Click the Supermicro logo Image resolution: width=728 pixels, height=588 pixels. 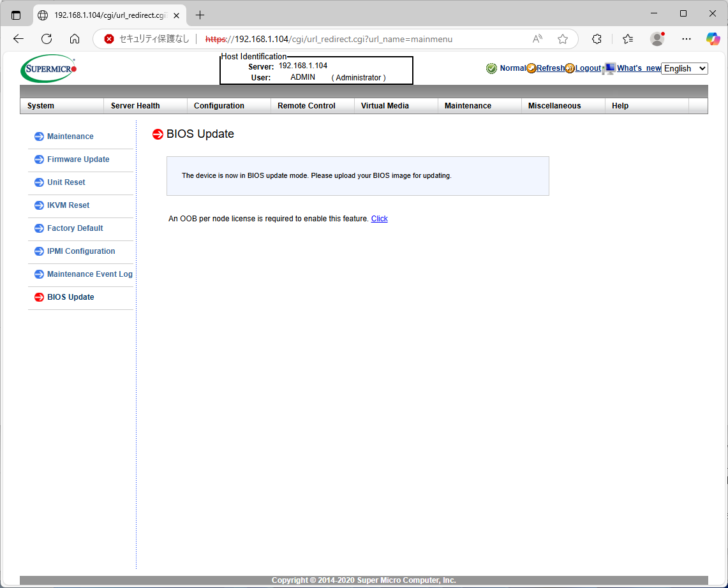tap(48, 68)
